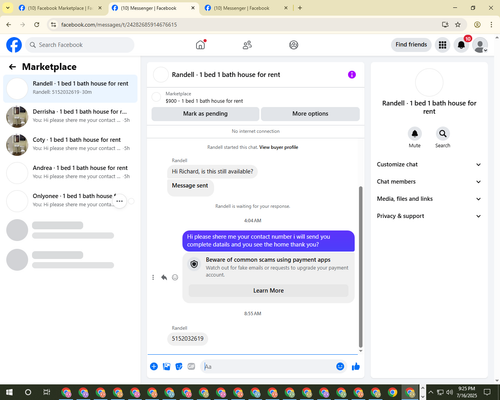This screenshot has height=400, width=500.
Task: Open Windows Start menu
Action: tap(9, 392)
